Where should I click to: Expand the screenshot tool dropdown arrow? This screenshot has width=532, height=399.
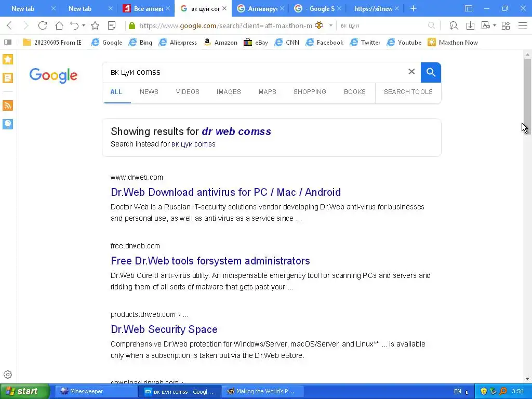pos(495,25)
